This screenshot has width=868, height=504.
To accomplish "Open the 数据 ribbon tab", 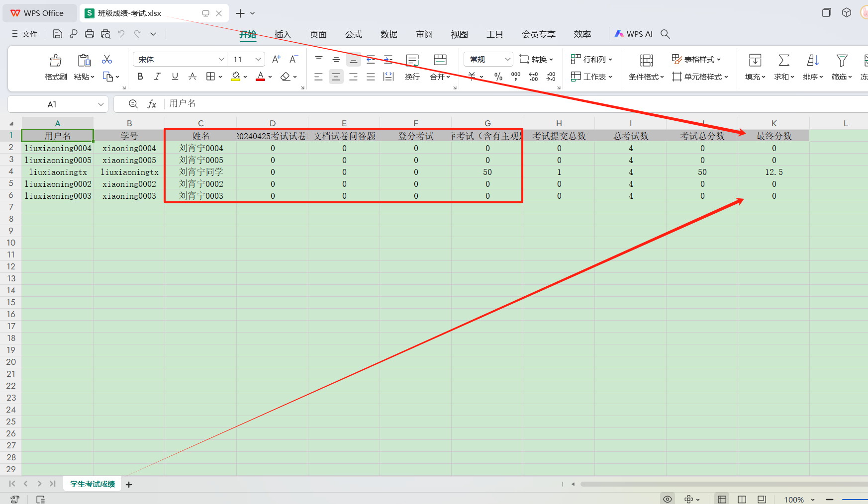I will pos(388,34).
